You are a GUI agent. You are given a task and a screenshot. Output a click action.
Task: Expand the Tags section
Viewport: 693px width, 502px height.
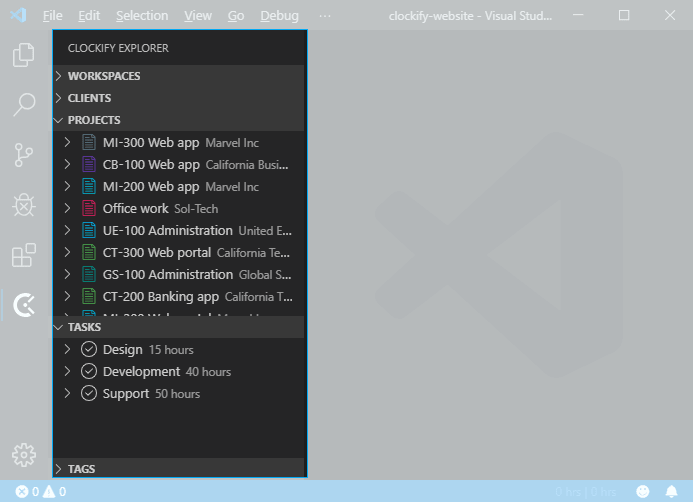coord(179,468)
